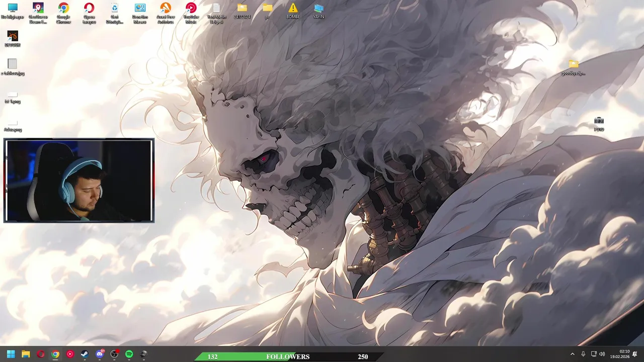Select the Yeni Metin Belgesi text file
This screenshot has width=644, height=362.
tap(216, 13)
